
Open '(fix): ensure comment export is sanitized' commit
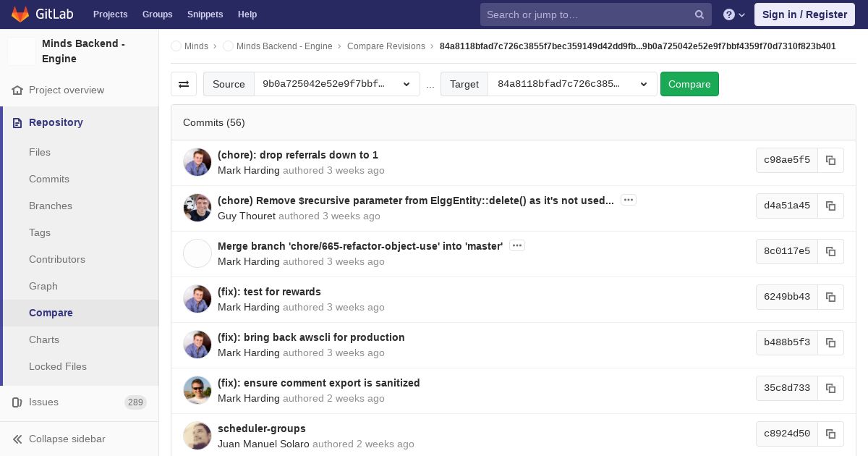click(x=319, y=383)
